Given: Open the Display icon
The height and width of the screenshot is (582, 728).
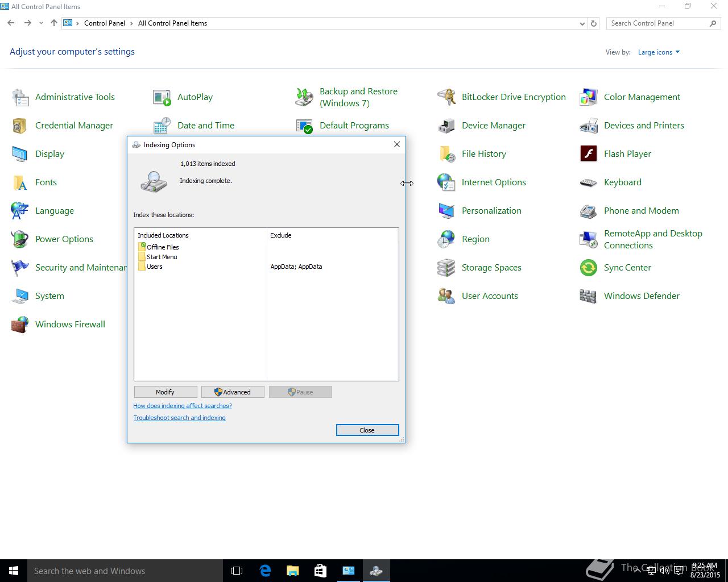Looking at the screenshot, I should coord(20,154).
